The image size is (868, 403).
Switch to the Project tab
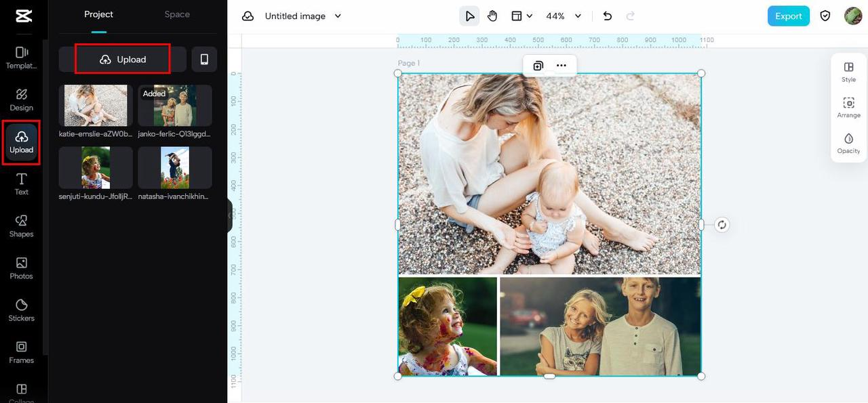click(99, 14)
